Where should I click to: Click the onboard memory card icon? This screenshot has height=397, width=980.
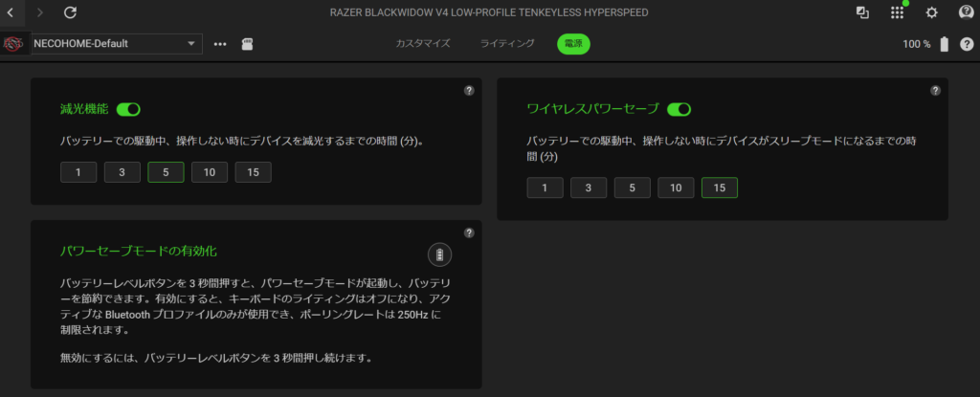247,44
